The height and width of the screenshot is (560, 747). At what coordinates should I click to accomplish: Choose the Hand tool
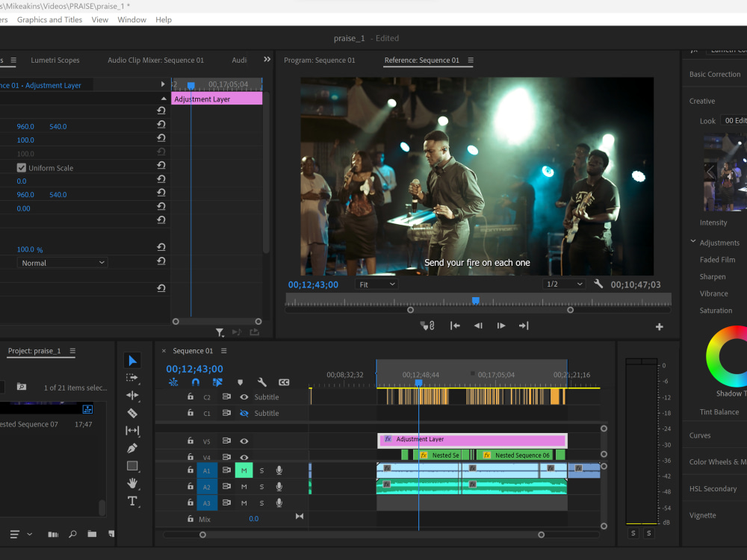(132, 483)
